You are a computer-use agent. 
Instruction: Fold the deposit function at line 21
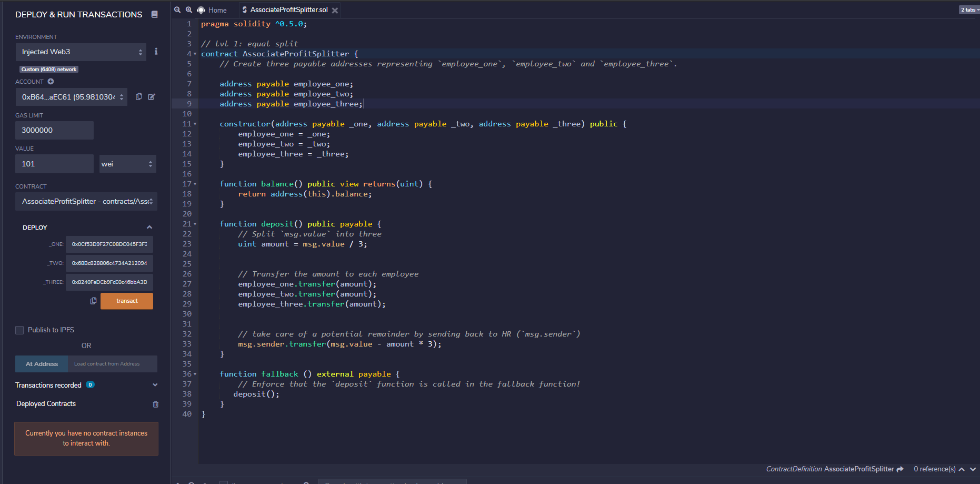click(x=195, y=224)
